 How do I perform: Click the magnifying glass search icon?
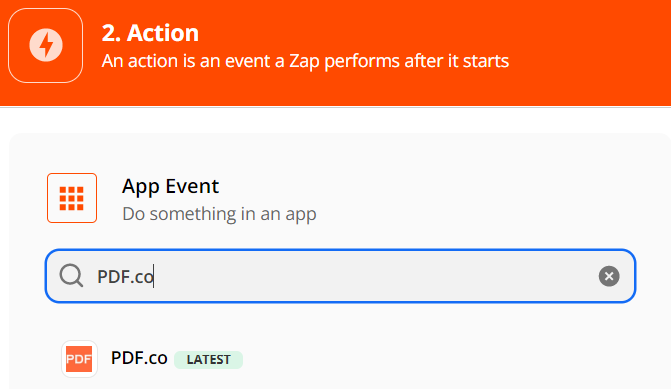pos(71,276)
